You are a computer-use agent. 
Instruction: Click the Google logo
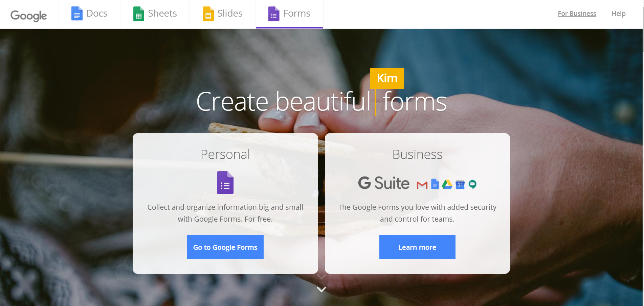click(x=29, y=15)
